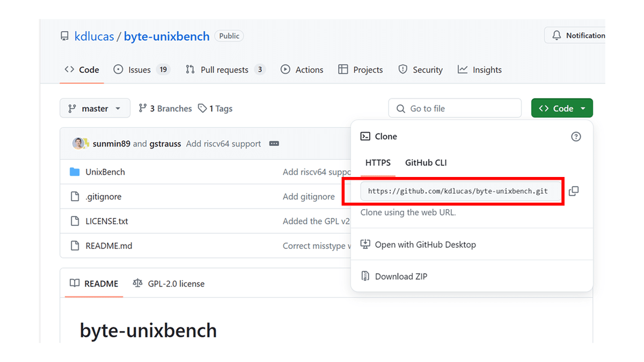
Task: Click the Issues count badge 19
Action: click(x=163, y=70)
